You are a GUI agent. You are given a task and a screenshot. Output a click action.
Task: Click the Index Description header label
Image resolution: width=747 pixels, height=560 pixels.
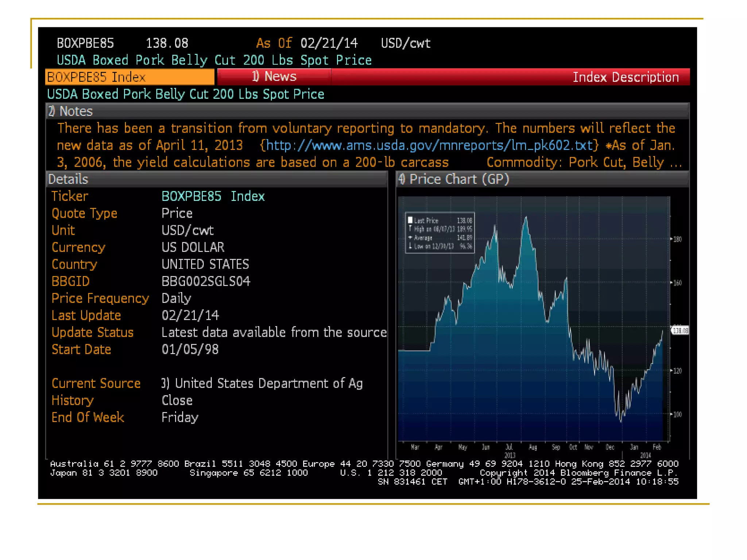click(625, 77)
